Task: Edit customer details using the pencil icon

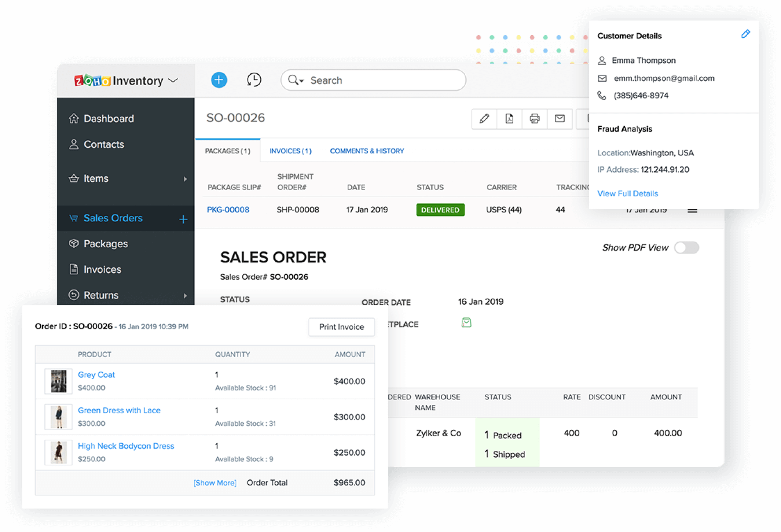Action: 745,34
